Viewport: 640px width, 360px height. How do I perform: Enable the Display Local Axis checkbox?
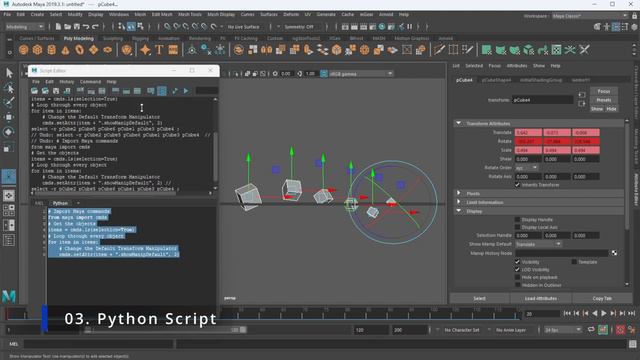coord(517,227)
